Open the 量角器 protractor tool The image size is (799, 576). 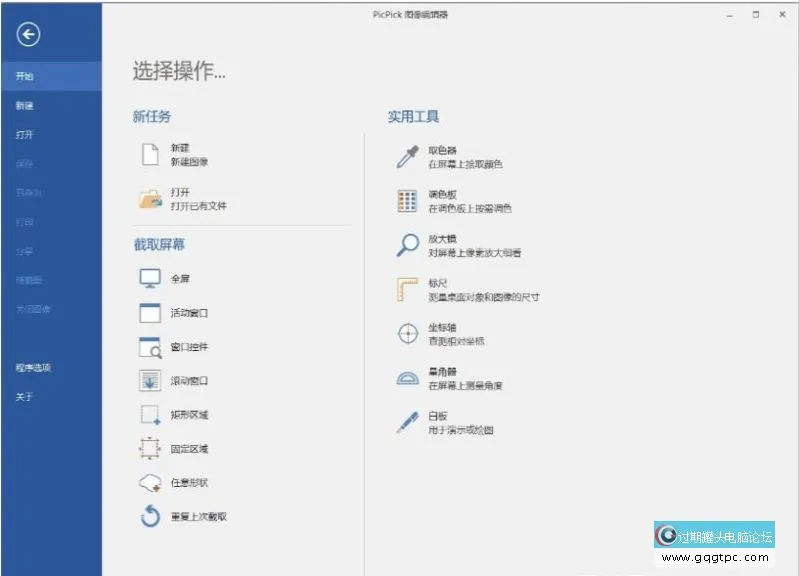click(408, 378)
